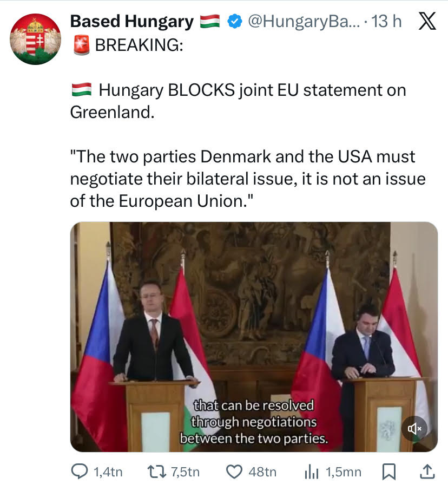Play the press conference video
448x491 pixels.
click(254, 337)
